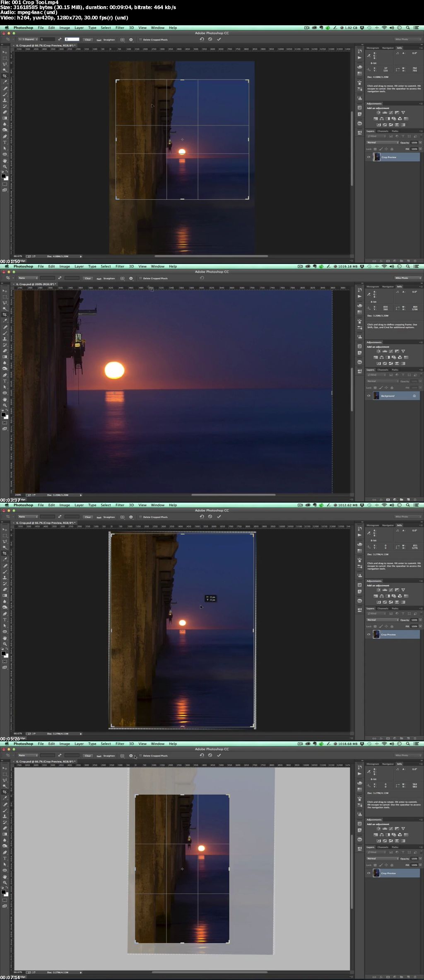This screenshot has width=424, height=980.
Task: Add Curves adjustment in the 00:07:14 frame
Action: (x=391, y=828)
